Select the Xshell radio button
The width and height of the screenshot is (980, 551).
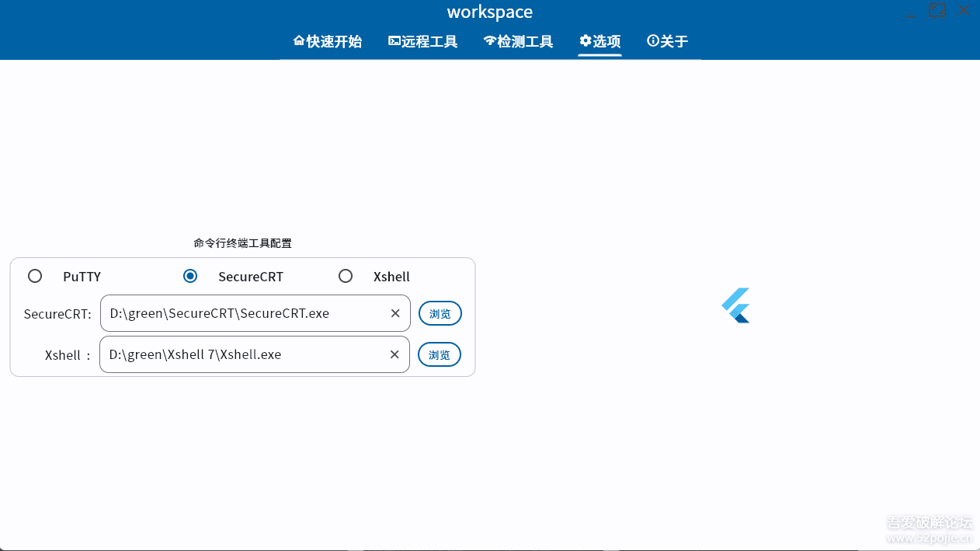click(346, 276)
